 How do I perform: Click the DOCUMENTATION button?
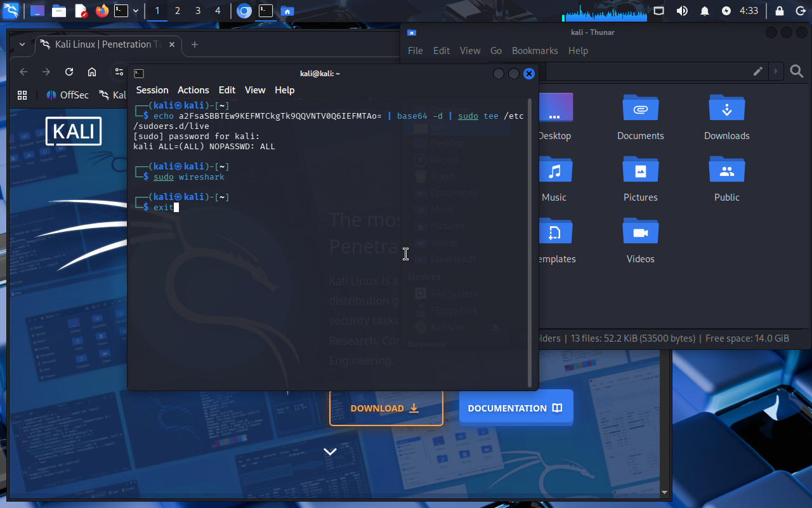tap(516, 408)
